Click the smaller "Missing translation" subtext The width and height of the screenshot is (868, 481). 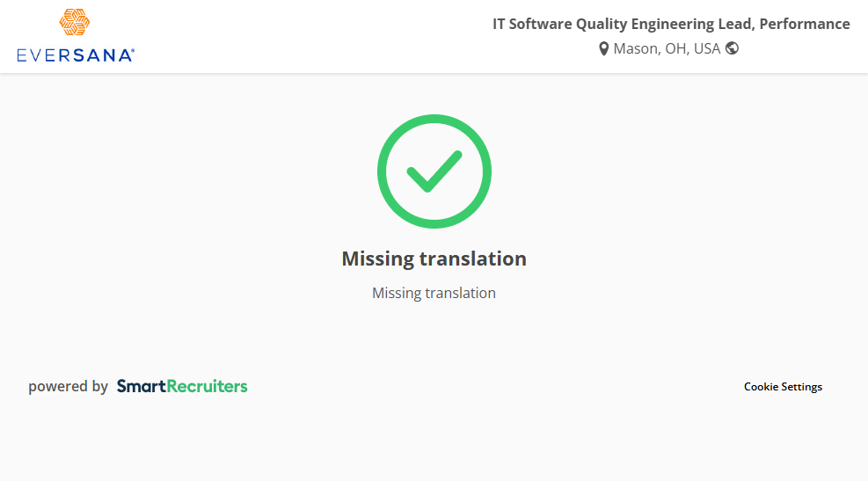click(434, 293)
